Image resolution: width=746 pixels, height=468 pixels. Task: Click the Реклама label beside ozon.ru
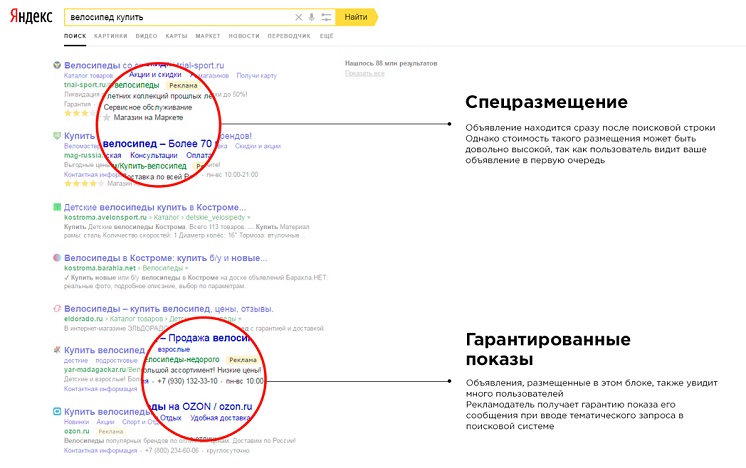110,431
